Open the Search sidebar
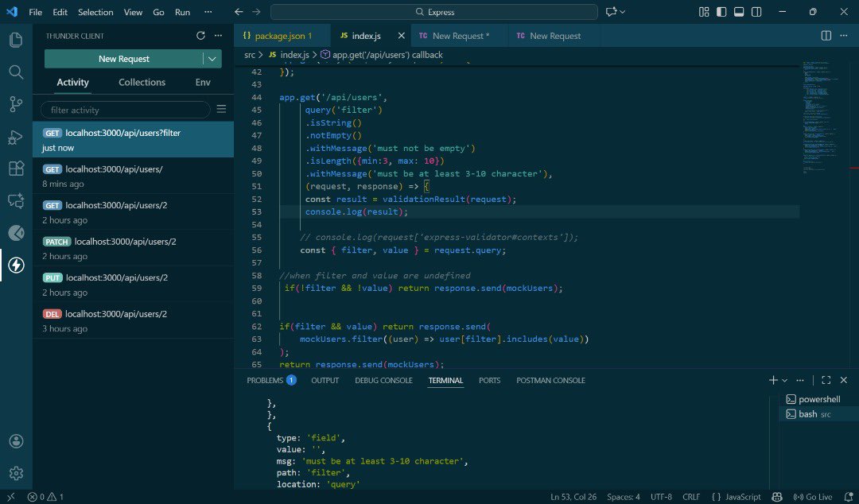 pyautogui.click(x=16, y=72)
